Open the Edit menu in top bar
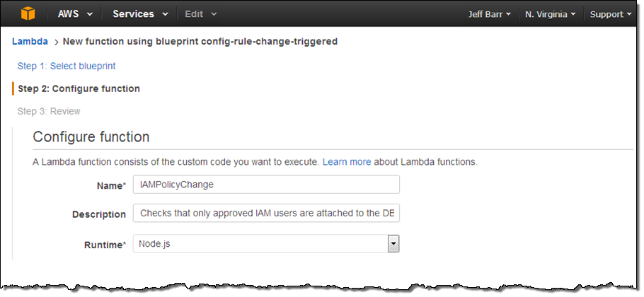 coord(200,14)
